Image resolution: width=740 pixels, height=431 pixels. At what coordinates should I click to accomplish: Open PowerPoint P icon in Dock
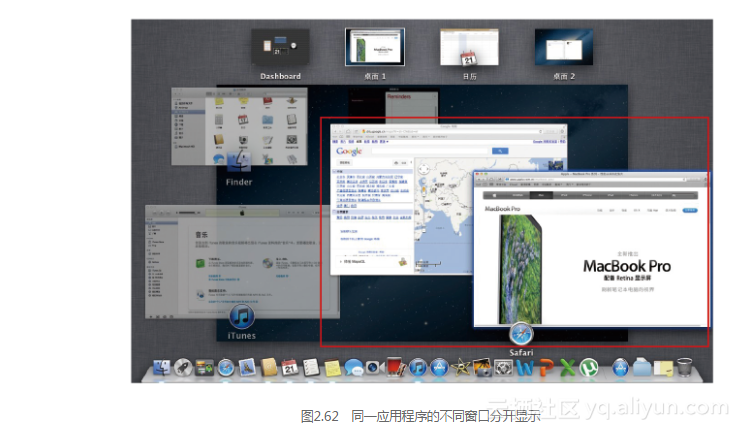click(x=547, y=368)
